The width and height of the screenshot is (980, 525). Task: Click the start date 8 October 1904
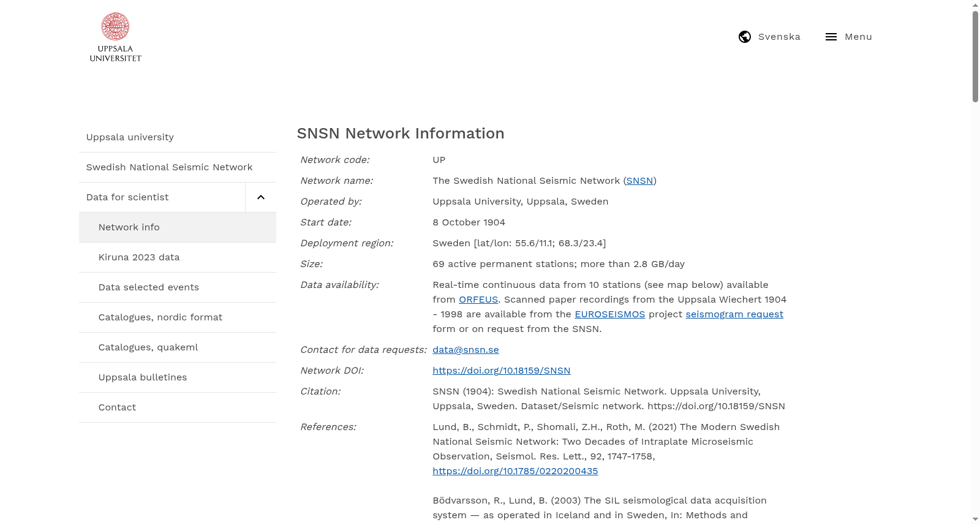click(469, 222)
